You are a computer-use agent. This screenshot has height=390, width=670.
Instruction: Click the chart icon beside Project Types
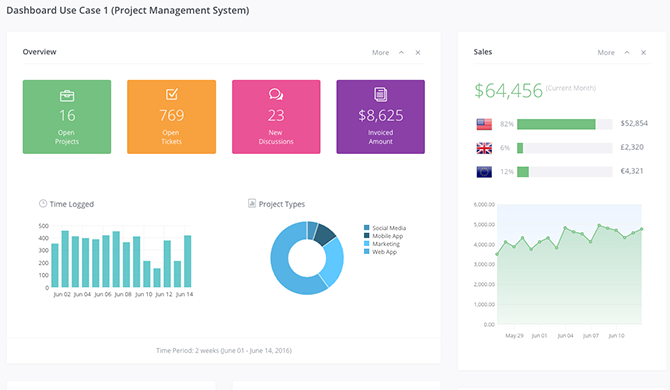[252, 203]
